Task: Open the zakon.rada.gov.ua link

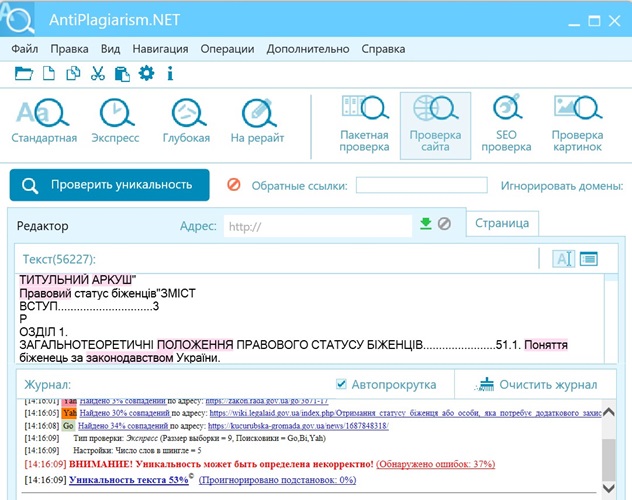Action: click(x=267, y=401)
